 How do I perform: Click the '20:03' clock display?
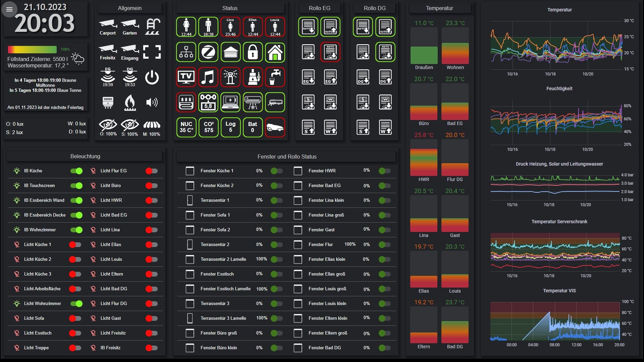tap(45, 23)
